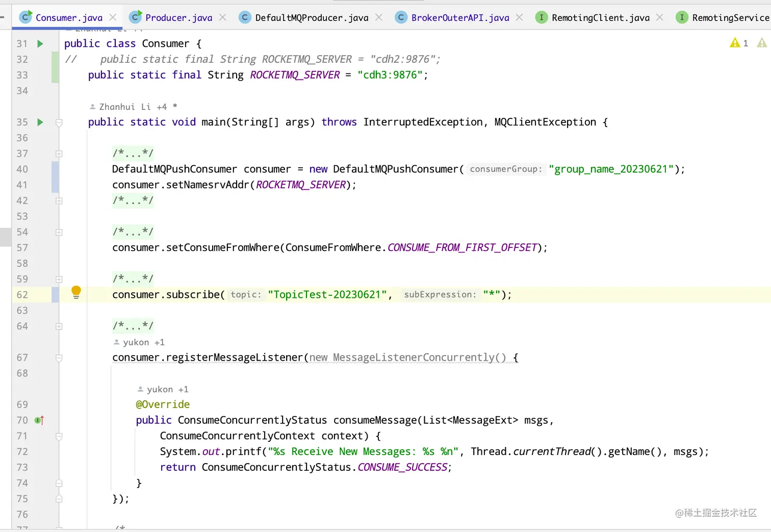Click the implements-method gutter icon on line 70
Image resolution: width=771 pixels, height=532 pixels.
coord(39,420)
